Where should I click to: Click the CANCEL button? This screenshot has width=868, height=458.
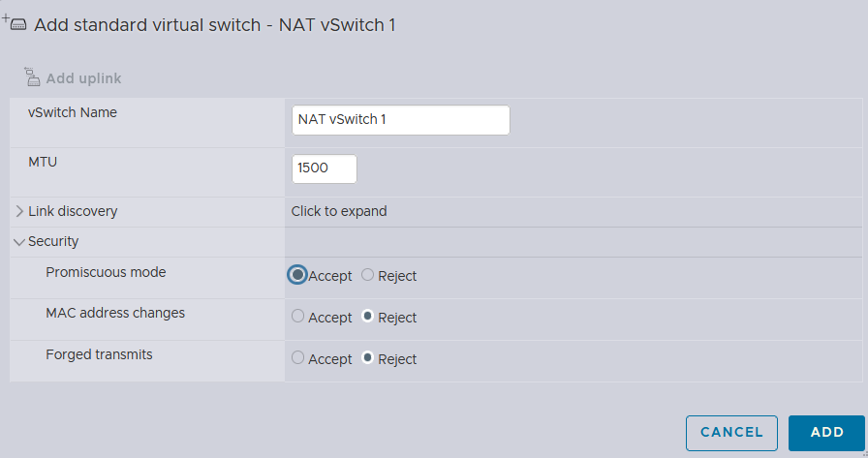(x=731, y=433)
